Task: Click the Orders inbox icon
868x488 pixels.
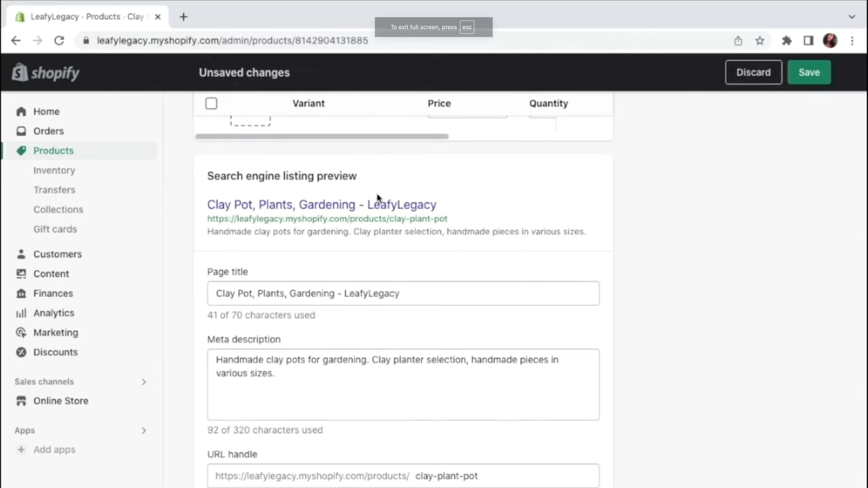Action: [x=21, y=131]
